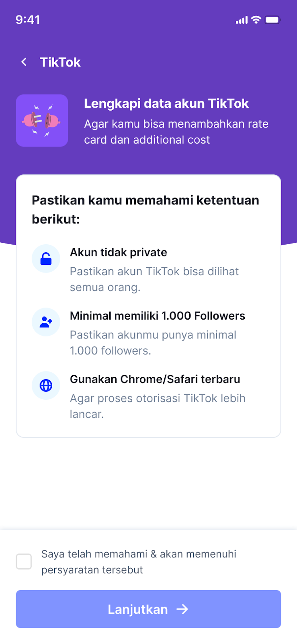
Task: Tap the arrow icon on Lanjutkan button
Action: 182,609
